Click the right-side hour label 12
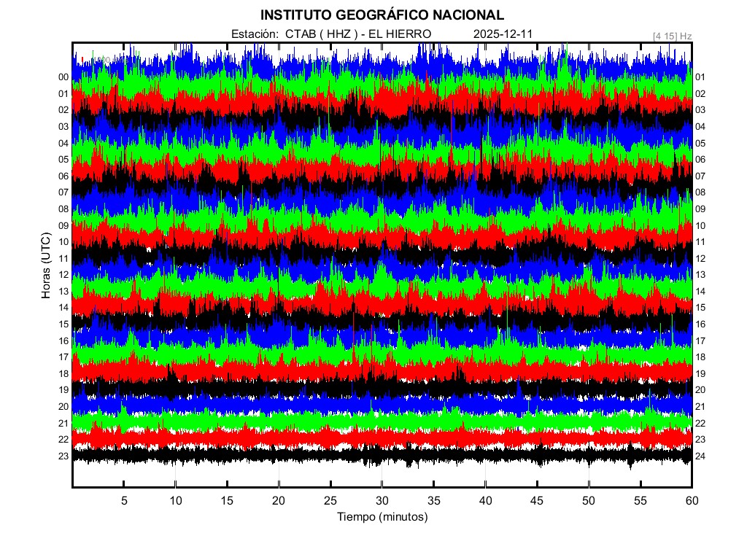Image resolution: width=747 pixels, height=560 pixels. coord(700,259)
